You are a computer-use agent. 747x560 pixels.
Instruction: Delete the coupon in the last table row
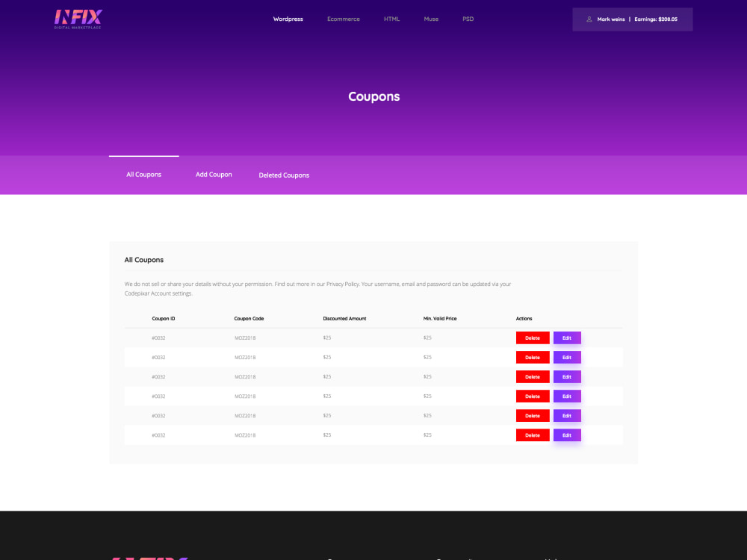[532, 435]
